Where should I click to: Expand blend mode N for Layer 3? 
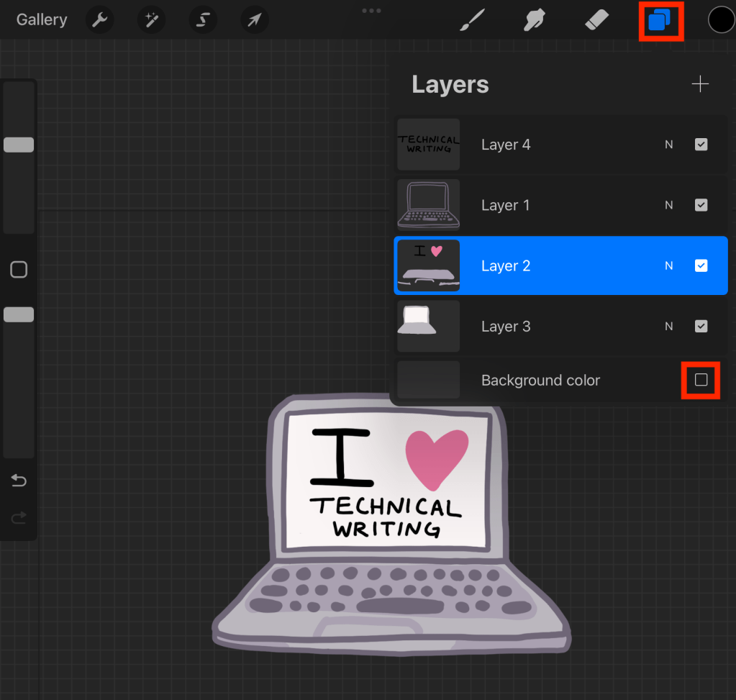668,327
